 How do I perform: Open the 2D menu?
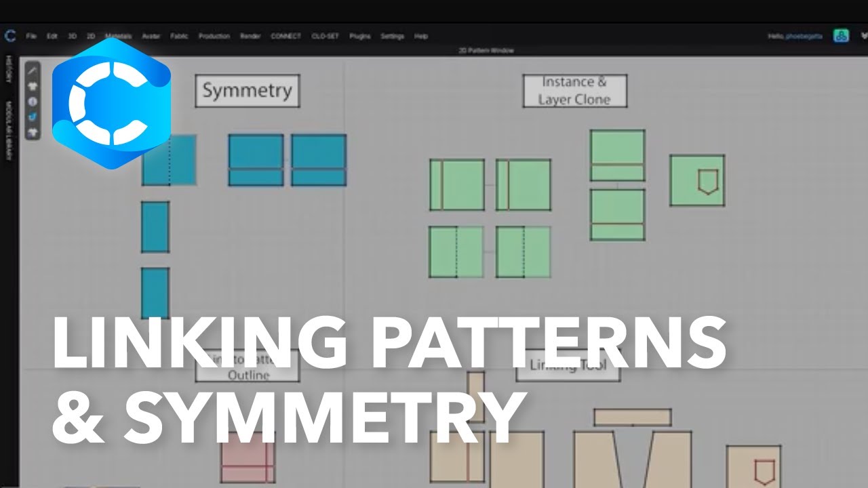(x=91, y=36)
